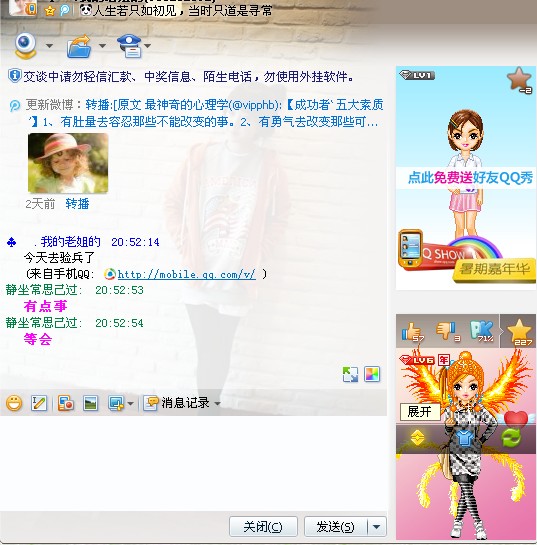Click the font edit pencil icon
This screenshot has height=545, width=537.
pos(39,403)
